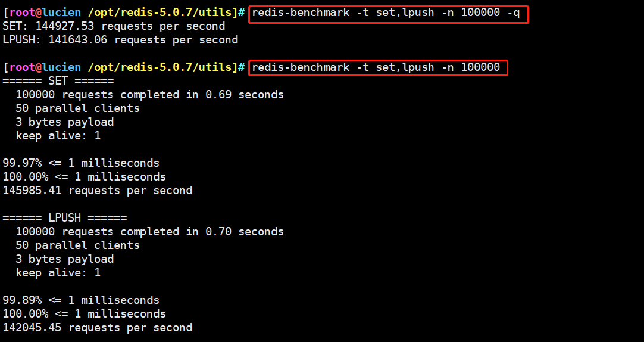Viewport: 644px width, 342px height.
Task: Click '100000 requests completed in 0.70 seconds'
Action: coord(149,232)
